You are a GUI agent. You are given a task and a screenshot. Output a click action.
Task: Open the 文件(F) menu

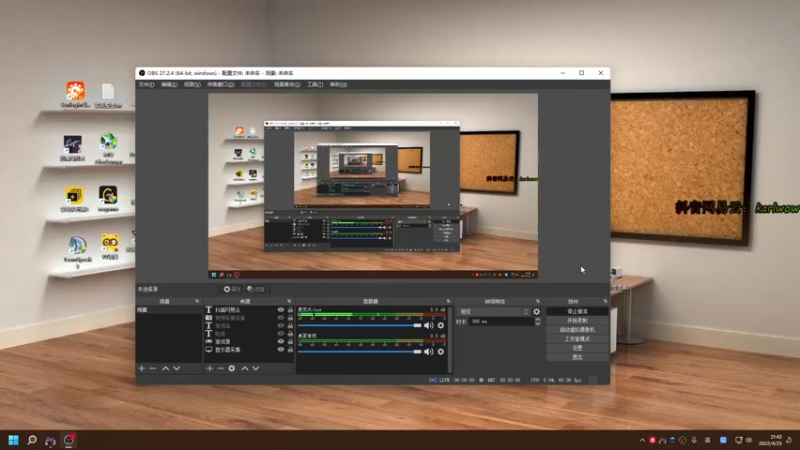click(x=146, y=85)
